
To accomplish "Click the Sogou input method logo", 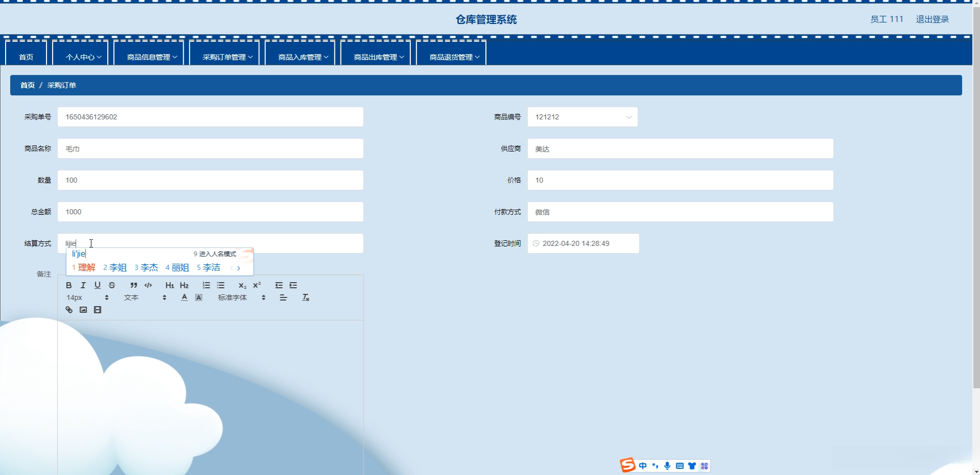I will point(628,465).
